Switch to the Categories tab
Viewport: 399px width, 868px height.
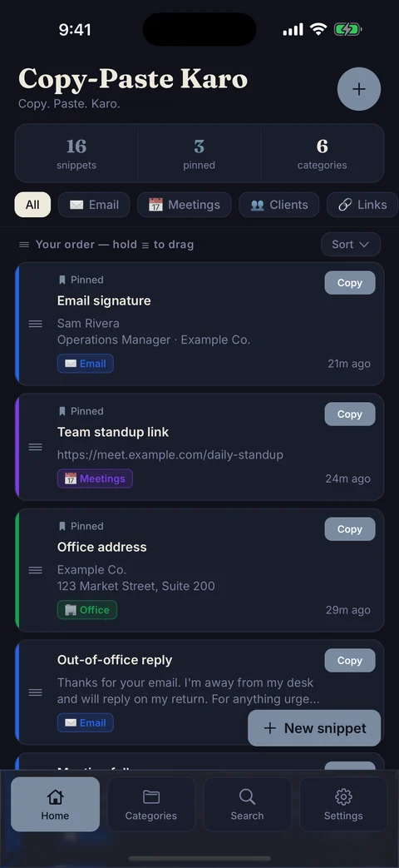(150, 805)
